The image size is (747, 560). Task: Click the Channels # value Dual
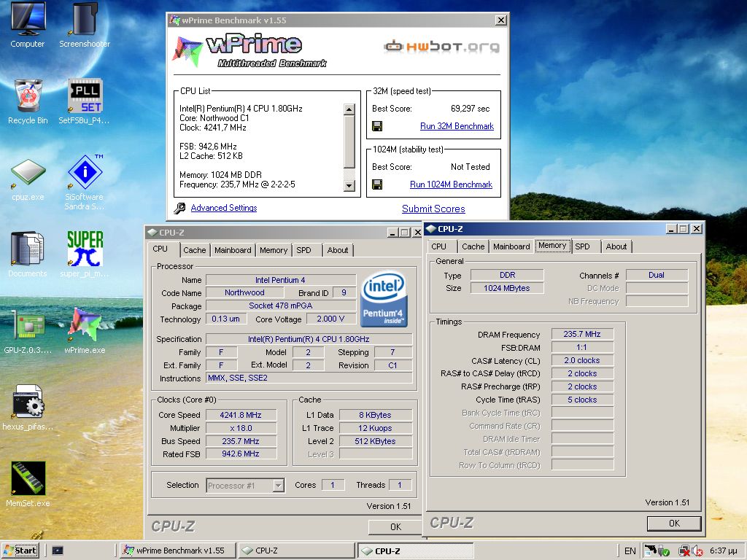pos(657,275)
